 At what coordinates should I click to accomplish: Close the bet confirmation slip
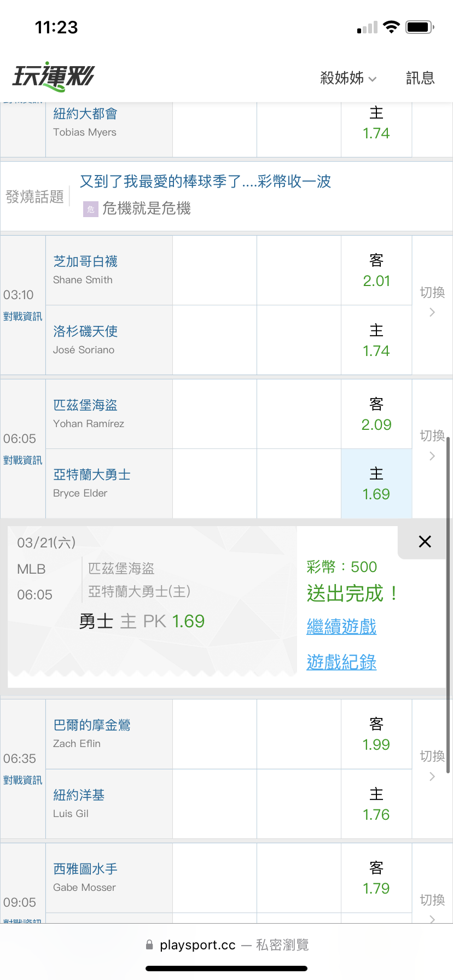coord(425,542)
